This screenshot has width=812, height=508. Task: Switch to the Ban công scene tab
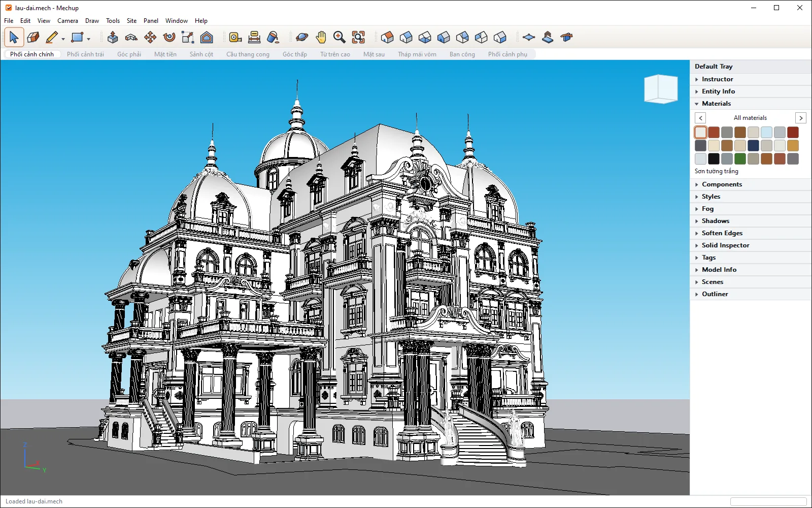coord(462,54)
